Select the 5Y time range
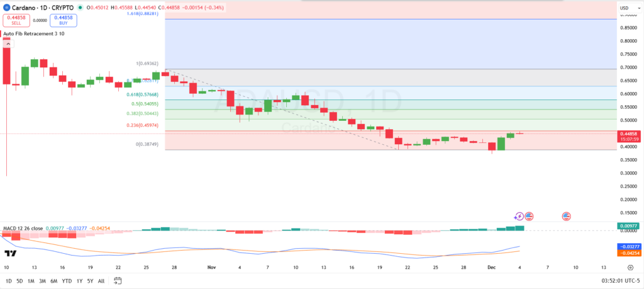The width and height of the screenshot is (644, 289). tap(90, 281)
